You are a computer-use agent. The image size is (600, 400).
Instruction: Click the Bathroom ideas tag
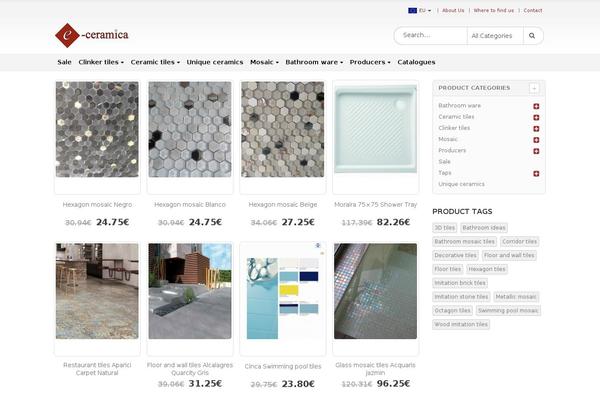484,228
